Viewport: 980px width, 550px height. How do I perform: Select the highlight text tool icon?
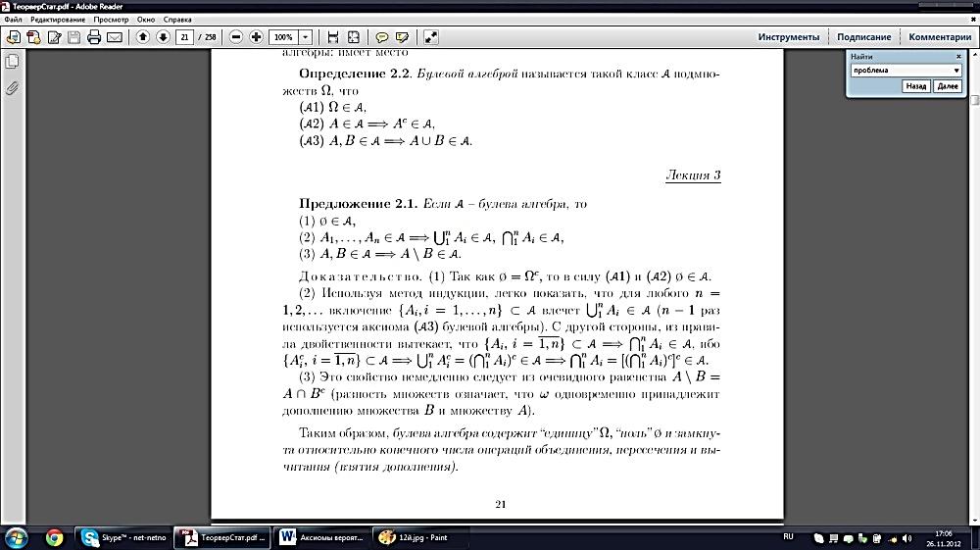click(x=402, y=37)
